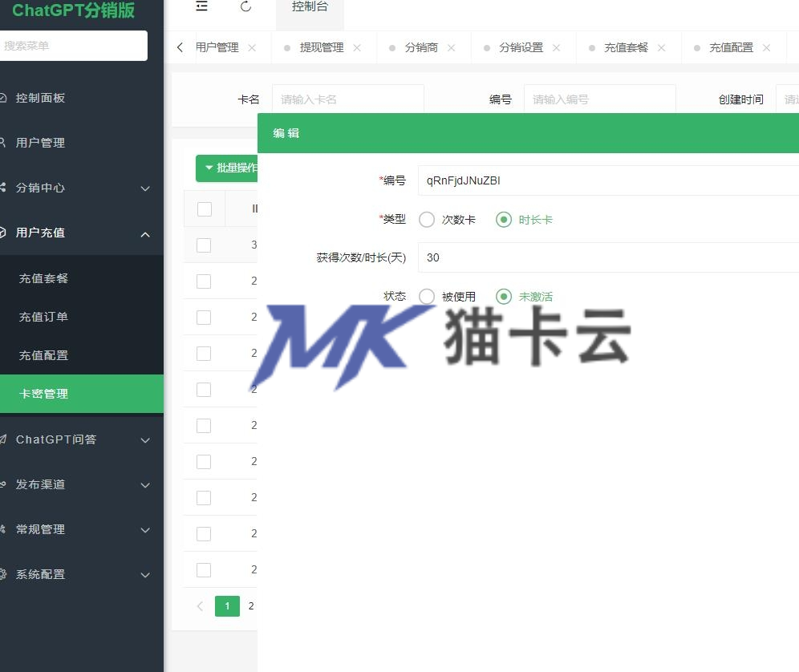Viewport: 799px width, 672px height.
Task: Expand the 常规管理 menu chevron
Action: pyautogui.click(x=145, y=530)
